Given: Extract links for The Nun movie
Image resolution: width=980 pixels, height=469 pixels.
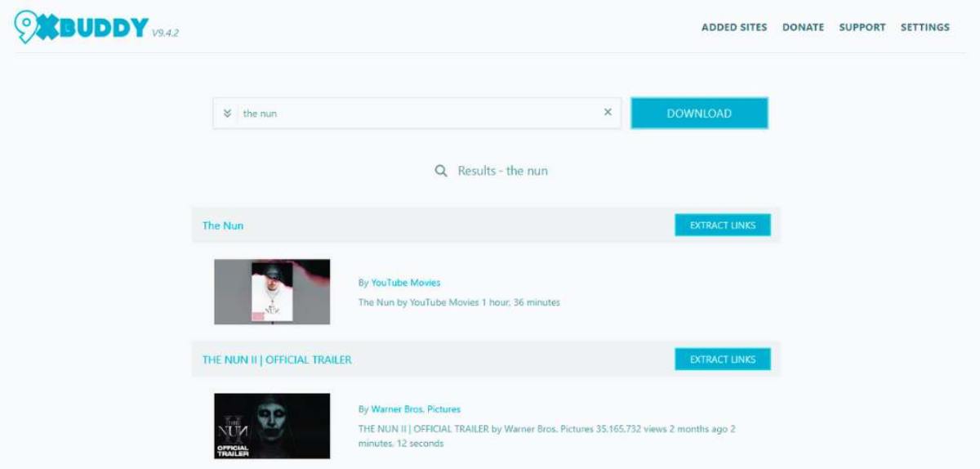Looking at the screenshot, I should click(x=723, y=226).
